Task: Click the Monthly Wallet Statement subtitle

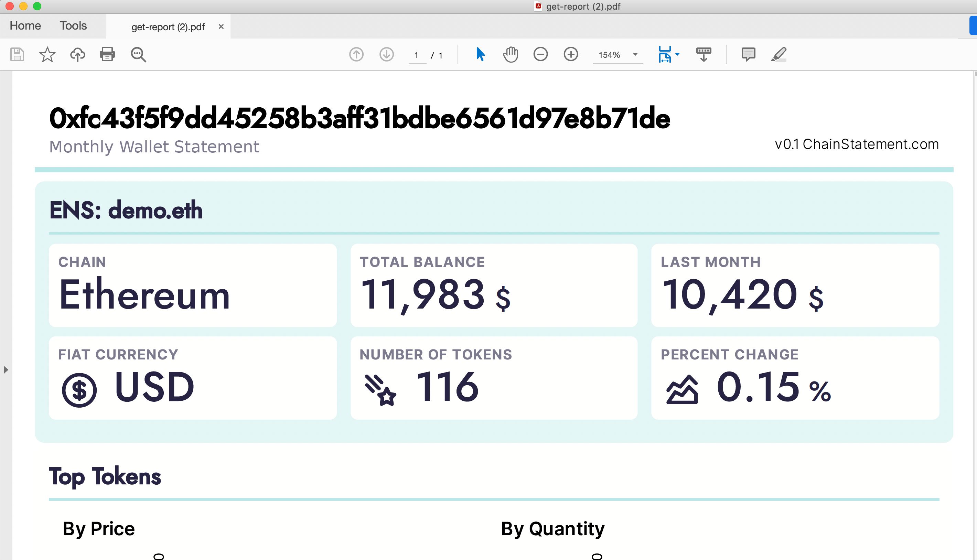Action: tap(154, 147)
